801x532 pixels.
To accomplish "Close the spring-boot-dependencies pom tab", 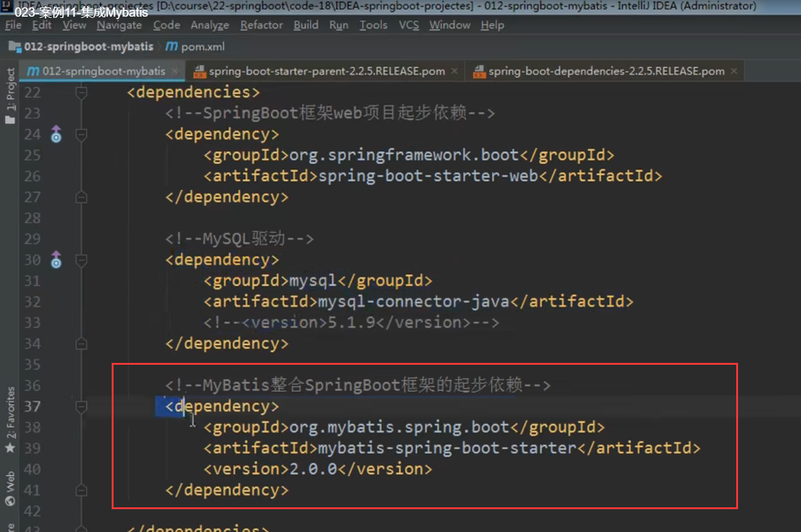I will point(734,72).
